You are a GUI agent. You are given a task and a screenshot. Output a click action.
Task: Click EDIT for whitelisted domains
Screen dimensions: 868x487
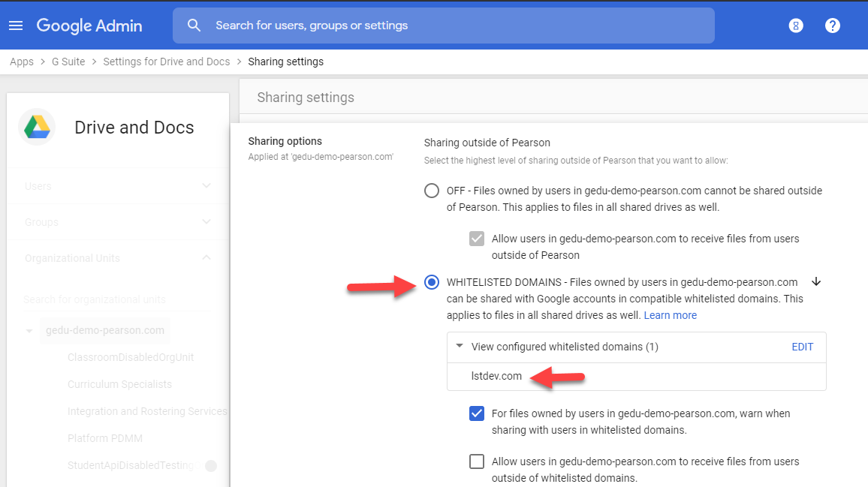tap(802, 347)
